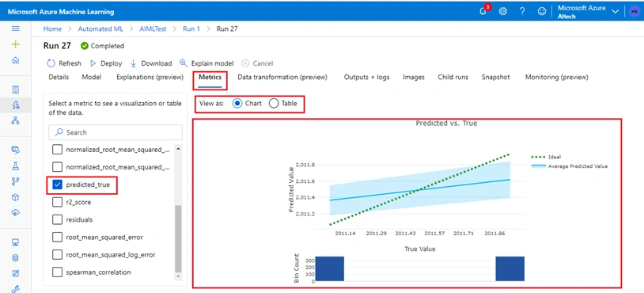Image resolution: width=644 pixels, height=293 pixels.
Task: Open Endpoints cloud icon in sidebar
Action: point(16,212)
